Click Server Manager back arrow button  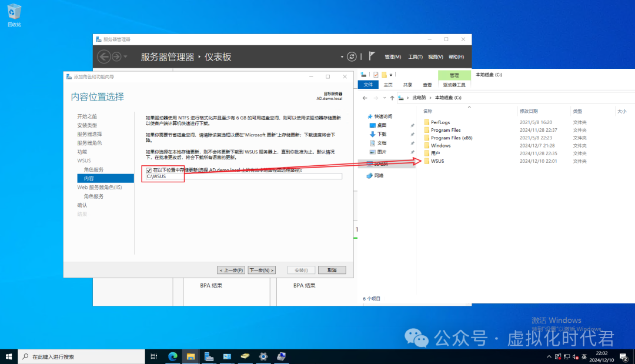(x=104, y=56)
